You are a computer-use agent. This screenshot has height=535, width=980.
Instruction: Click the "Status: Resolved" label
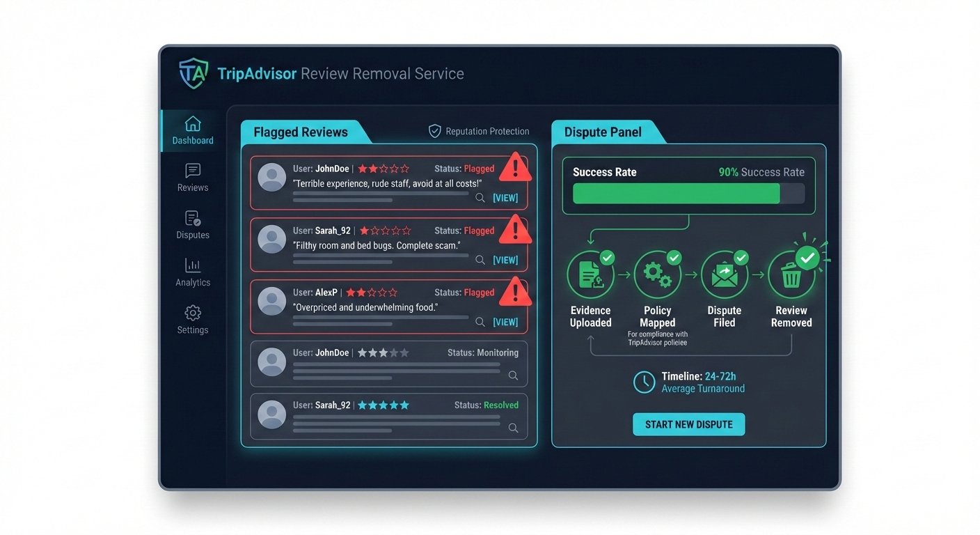[487, 405]
